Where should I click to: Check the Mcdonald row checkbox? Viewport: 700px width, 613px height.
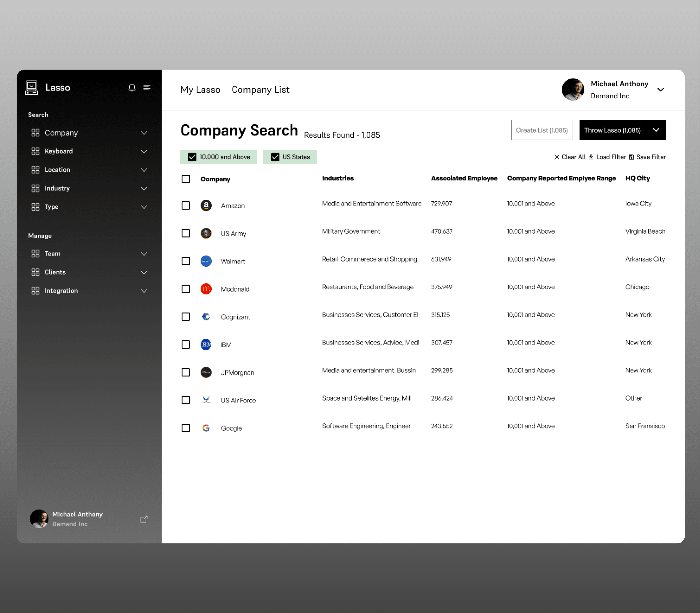pos(186,289)
